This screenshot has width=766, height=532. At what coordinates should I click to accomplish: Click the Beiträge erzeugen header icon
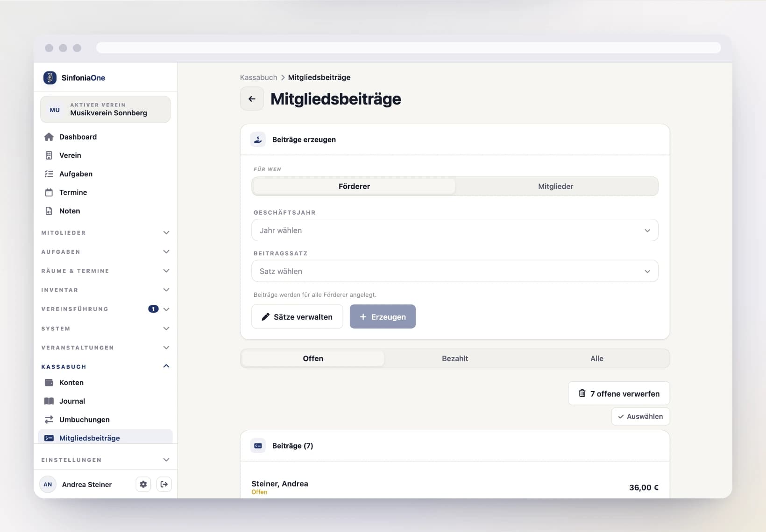258,140
